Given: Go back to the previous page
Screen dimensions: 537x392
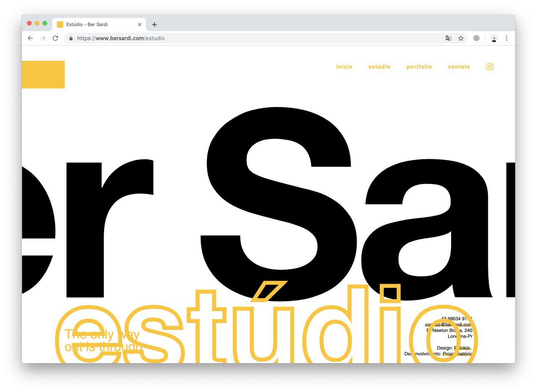Looking at the screenshot, I should click(30, 38).
